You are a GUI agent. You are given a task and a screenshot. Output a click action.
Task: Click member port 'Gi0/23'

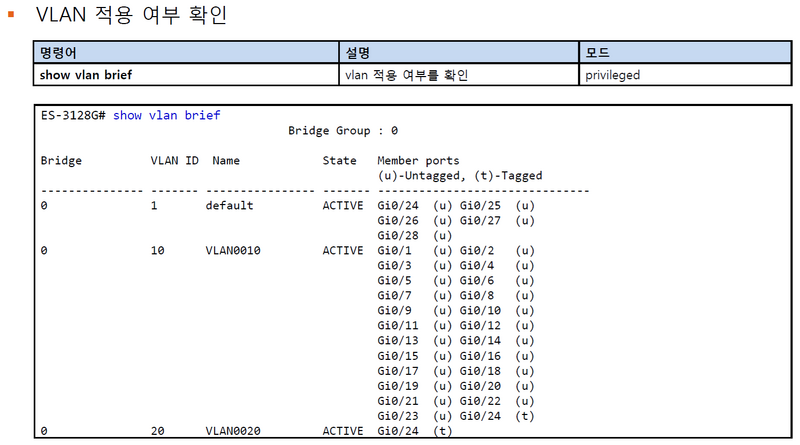[x=398, y=416]
